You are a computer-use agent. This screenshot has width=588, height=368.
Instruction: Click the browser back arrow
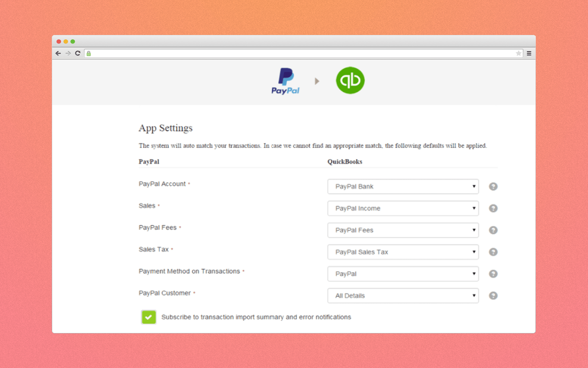(58, 53)
